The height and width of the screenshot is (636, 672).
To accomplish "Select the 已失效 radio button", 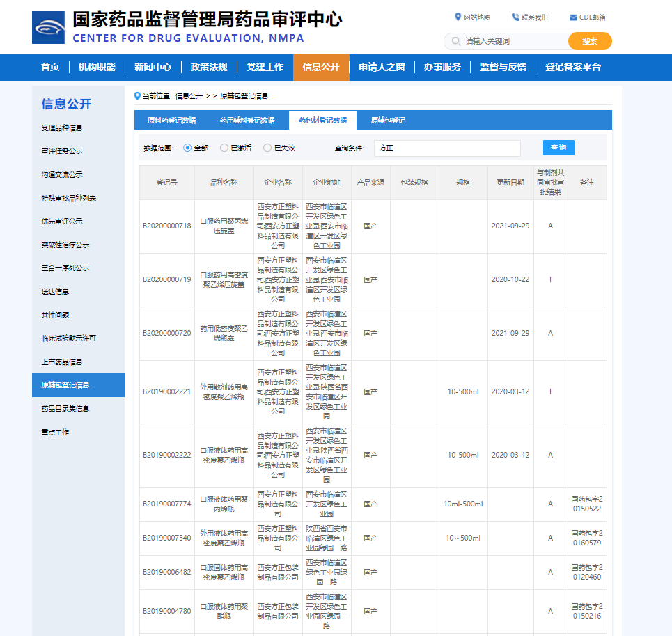I will (x=266, y=147).
